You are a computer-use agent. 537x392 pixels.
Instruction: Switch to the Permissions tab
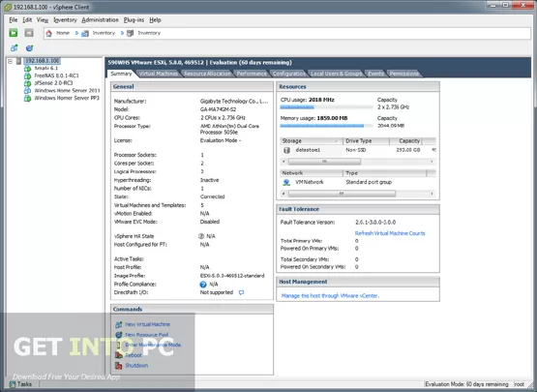coord(404,74)
